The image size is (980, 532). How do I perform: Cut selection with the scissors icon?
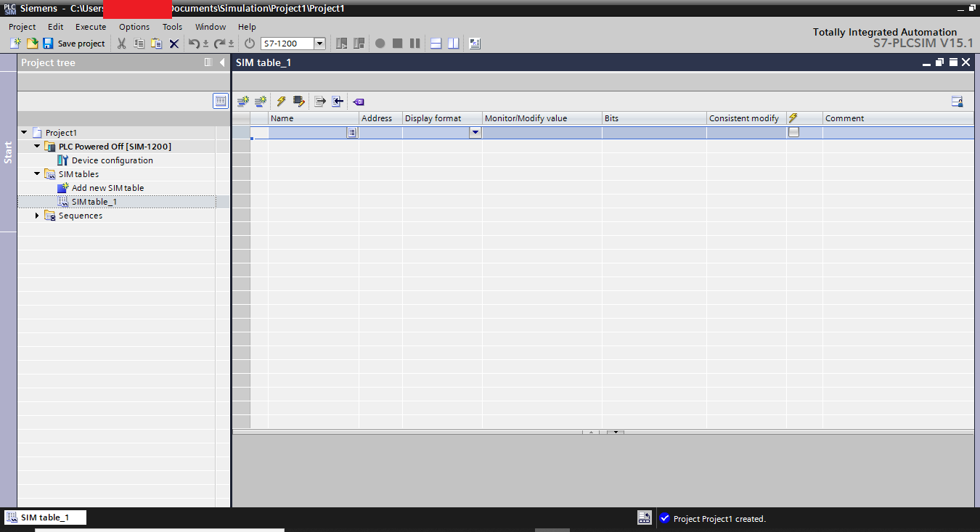pyautogui.click(x=121, y=44)
